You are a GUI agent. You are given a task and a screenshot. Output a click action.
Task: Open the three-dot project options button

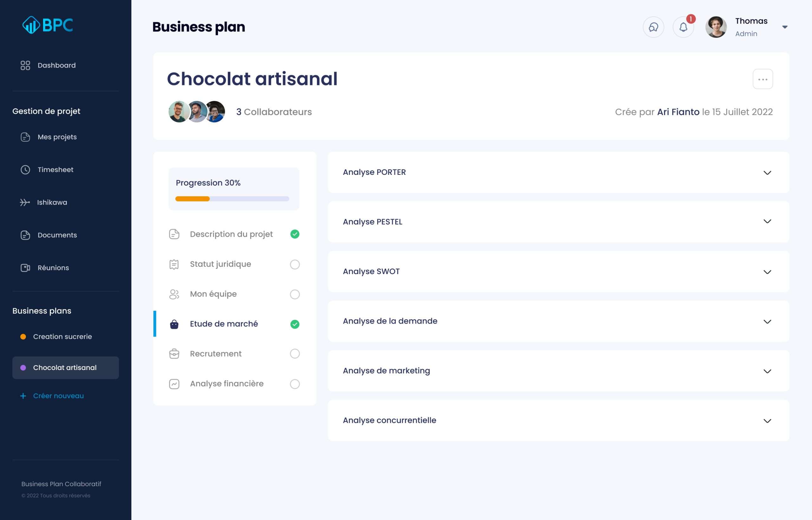coord(763,79)
